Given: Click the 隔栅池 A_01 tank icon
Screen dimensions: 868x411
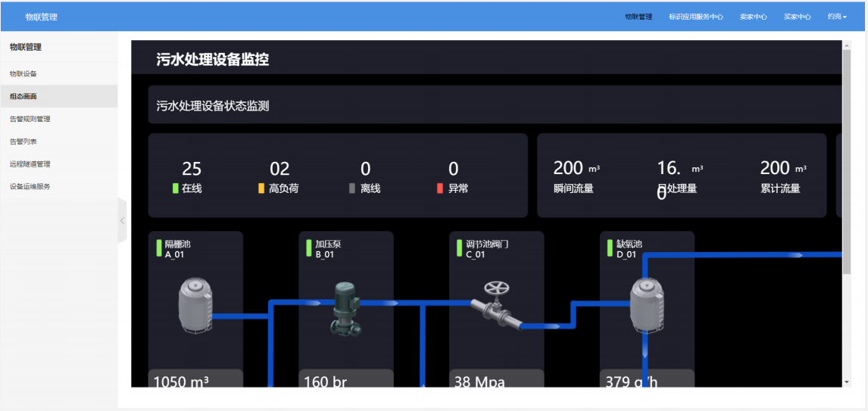Looking at the screenshot, I should point(195,305).
